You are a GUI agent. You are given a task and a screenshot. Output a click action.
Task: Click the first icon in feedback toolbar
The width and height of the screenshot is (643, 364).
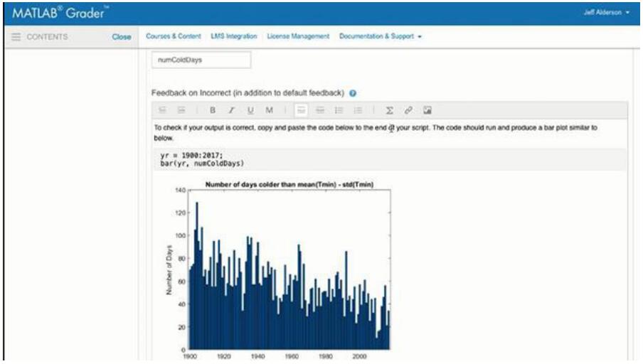tap(162, 110)
